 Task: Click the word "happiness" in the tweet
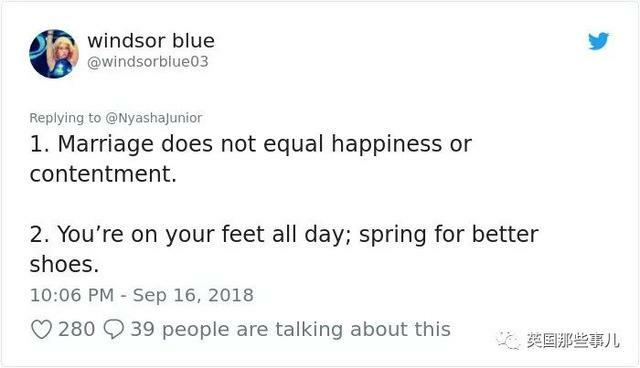(x=387, y=144)
